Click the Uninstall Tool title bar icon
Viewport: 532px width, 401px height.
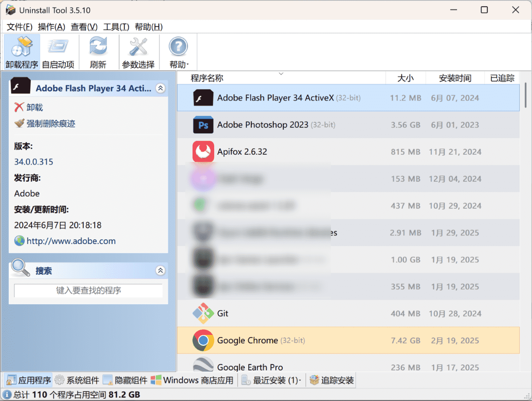10,10
